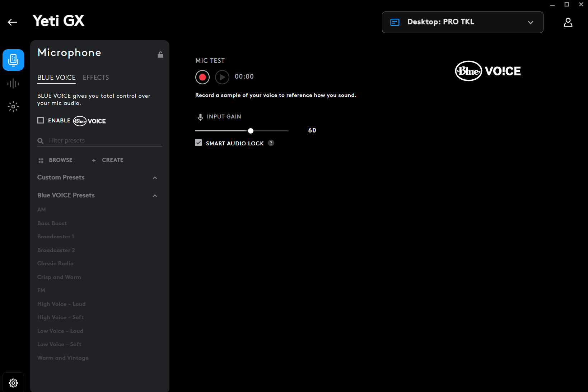
Task: Collapse the Blue VO!CE Presets section
Action: (x=155, y=196)
